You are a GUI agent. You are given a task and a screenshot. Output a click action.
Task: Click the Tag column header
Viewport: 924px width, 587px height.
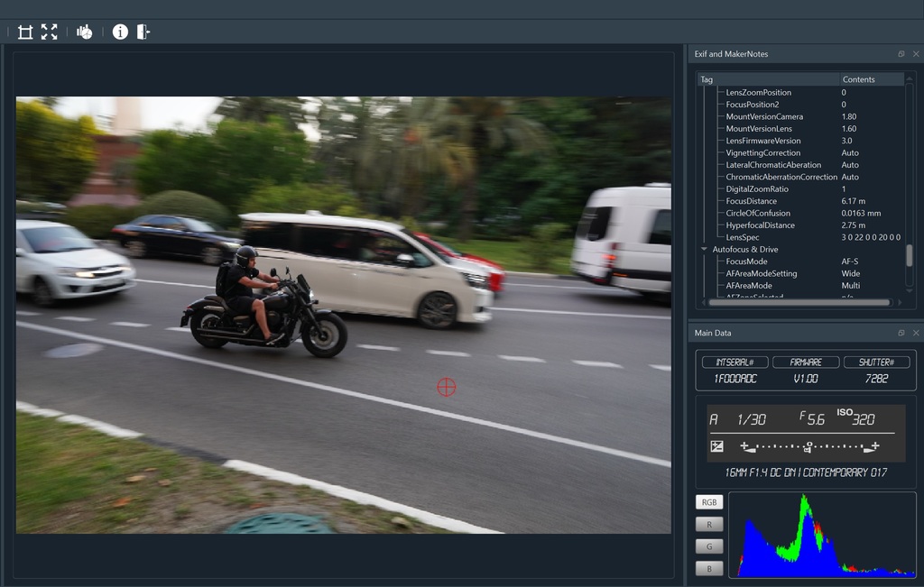(x=767, y=79)
